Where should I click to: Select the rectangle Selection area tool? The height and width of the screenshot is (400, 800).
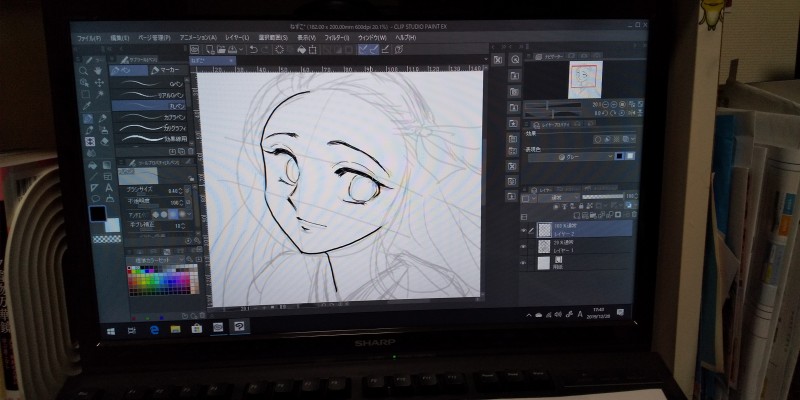85,94
